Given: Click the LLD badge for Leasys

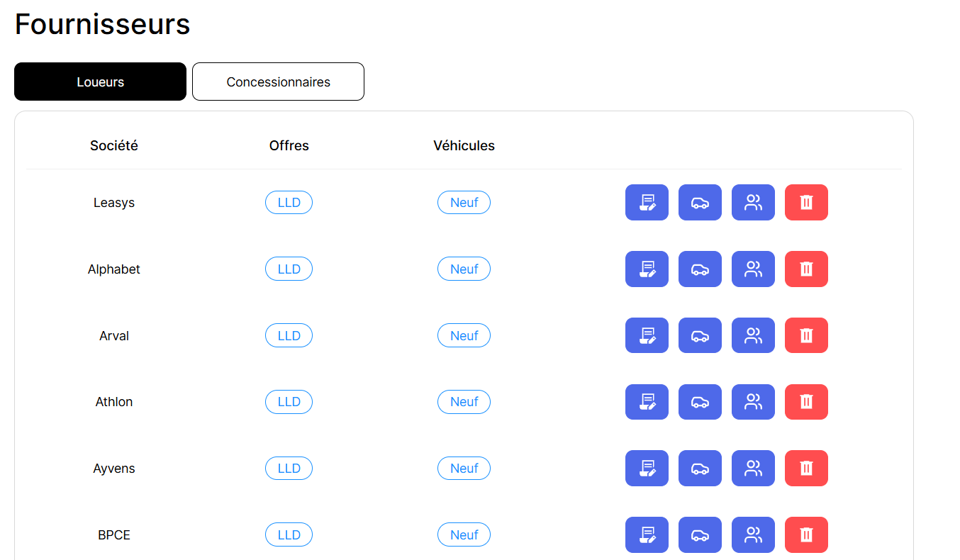Looking at the screenshot, I should (289, 203).
